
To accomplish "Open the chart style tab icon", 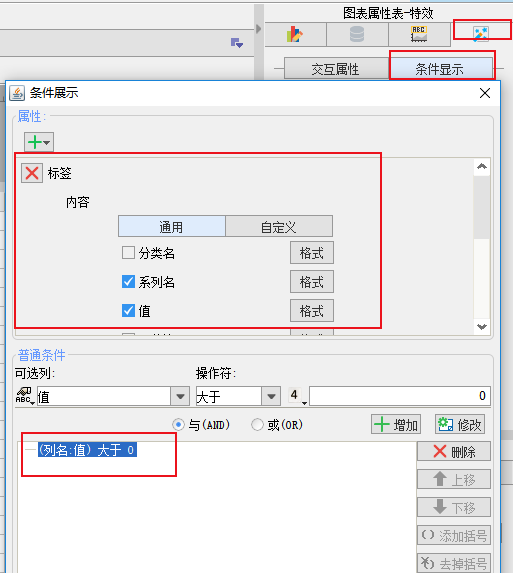I will coord(419,34).
